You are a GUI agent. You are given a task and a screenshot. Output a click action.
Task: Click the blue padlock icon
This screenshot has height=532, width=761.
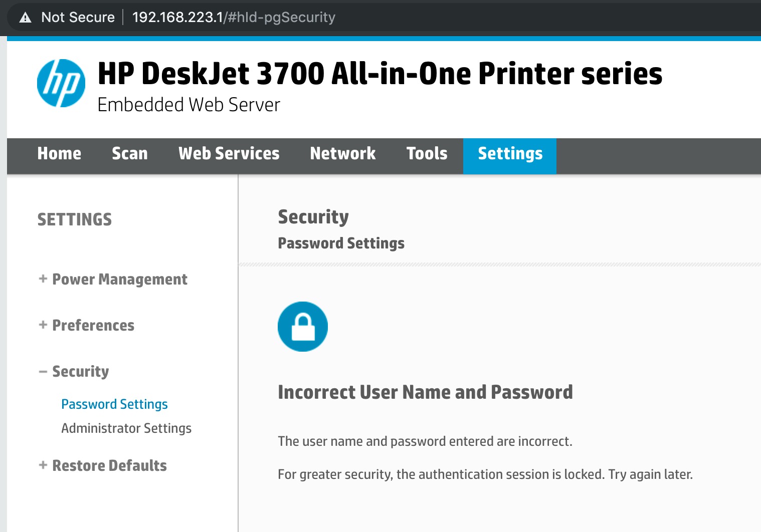tap(303, 327)
